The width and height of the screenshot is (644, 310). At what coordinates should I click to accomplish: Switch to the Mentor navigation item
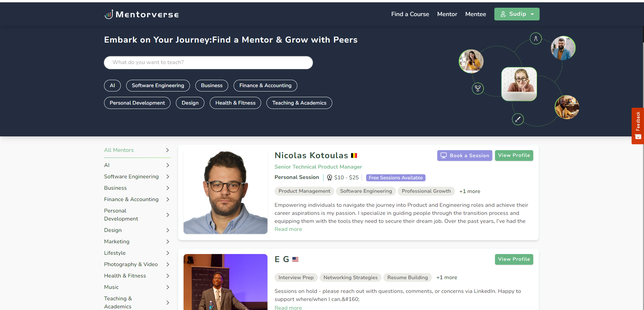coord(447,14)
